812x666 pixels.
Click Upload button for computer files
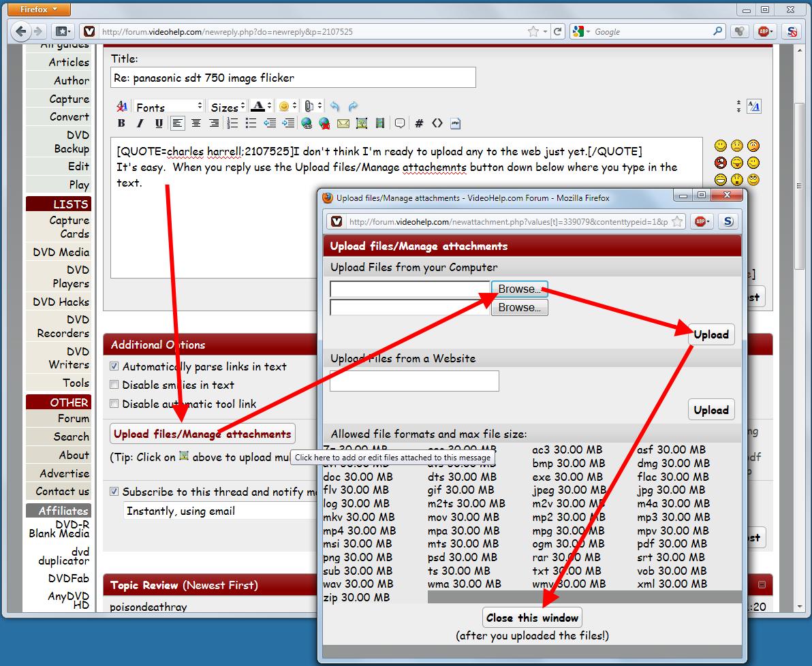[x=711, y=334]
